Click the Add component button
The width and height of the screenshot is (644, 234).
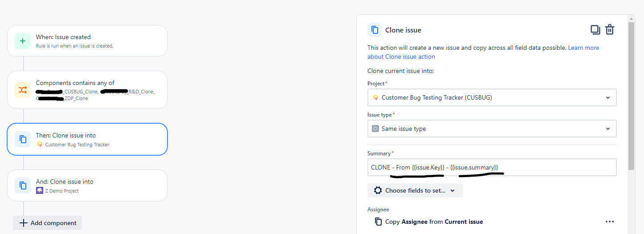(x=48, y=223)
